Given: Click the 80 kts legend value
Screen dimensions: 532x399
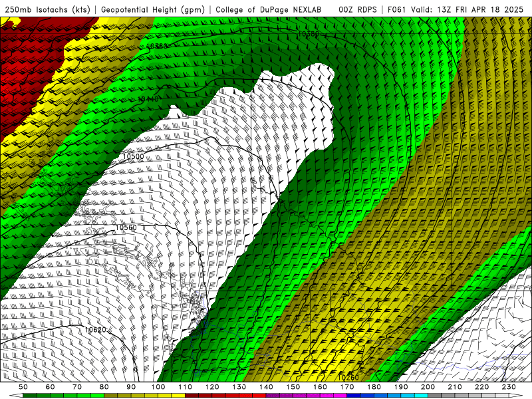Looking at the screenshot, I should click(104, 387).
